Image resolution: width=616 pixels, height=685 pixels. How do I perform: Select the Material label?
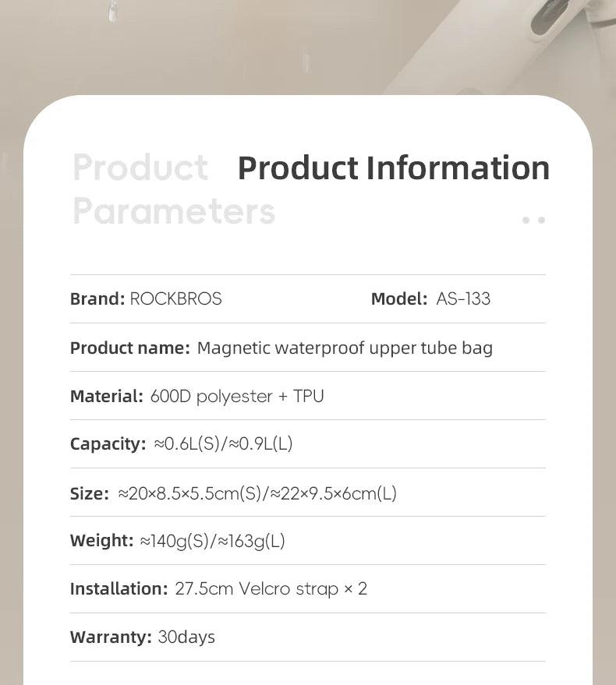coord(107,396)
